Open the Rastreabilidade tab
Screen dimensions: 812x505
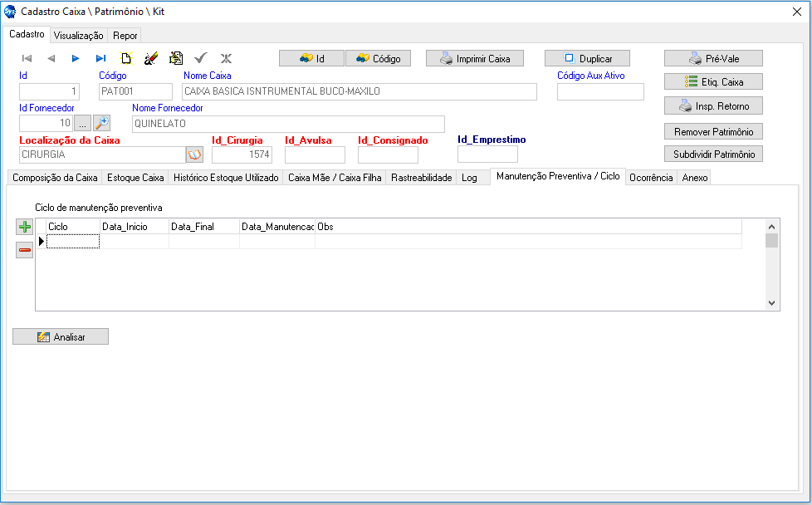[421, 178]
